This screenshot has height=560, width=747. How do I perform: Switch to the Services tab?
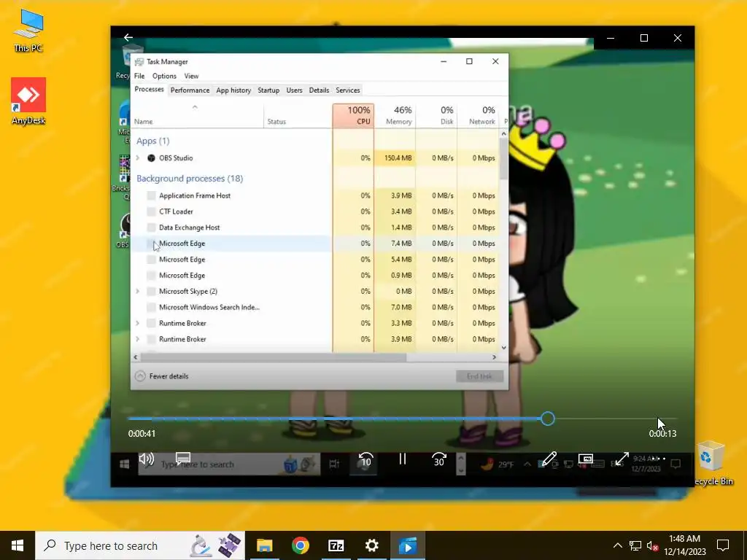tap(348, 90)
